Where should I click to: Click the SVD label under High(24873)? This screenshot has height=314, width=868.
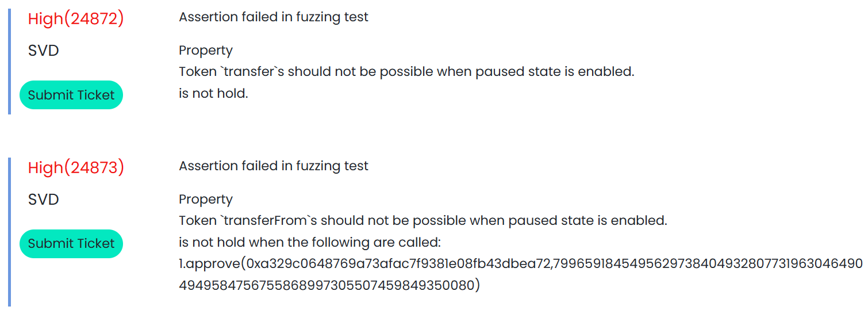(44, 200)
